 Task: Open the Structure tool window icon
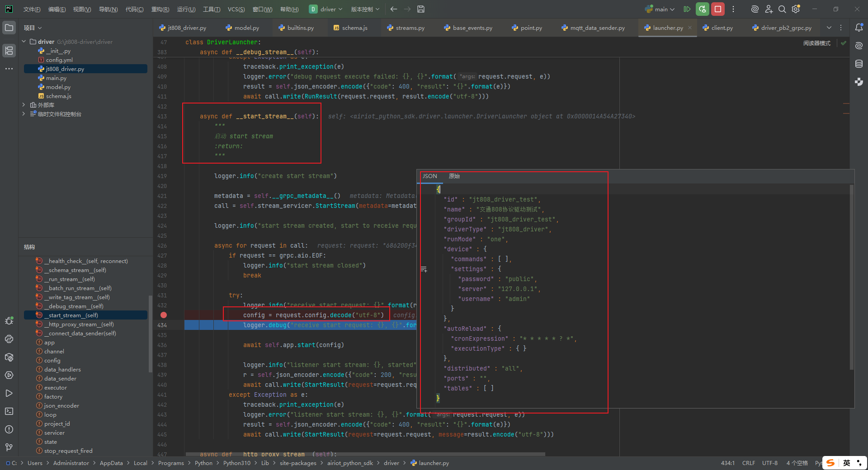[x=9, y=50]
